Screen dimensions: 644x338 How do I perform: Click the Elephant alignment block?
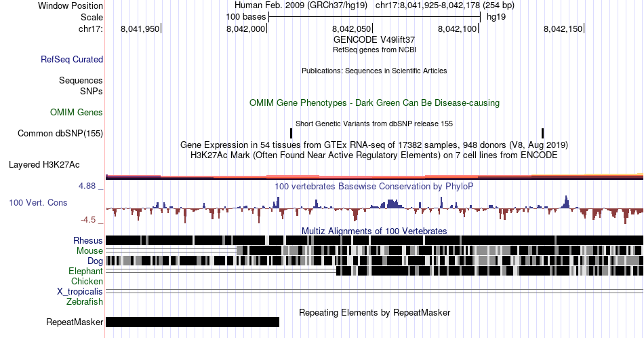[489, 271]
